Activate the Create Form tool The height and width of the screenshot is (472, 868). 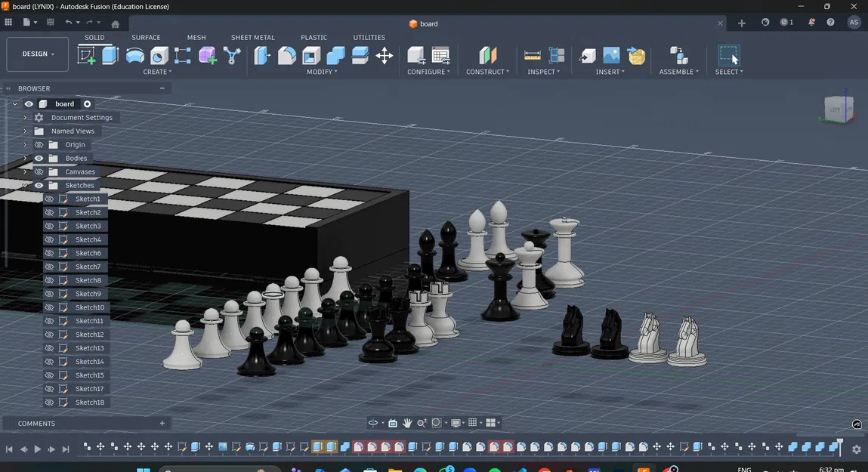click(x=207, y=54)
